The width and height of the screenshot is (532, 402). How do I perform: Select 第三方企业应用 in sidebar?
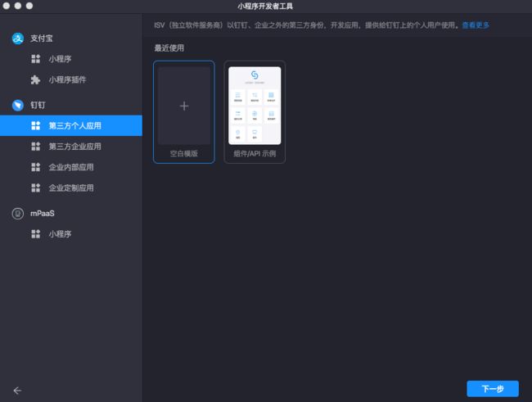click(71, 147)
